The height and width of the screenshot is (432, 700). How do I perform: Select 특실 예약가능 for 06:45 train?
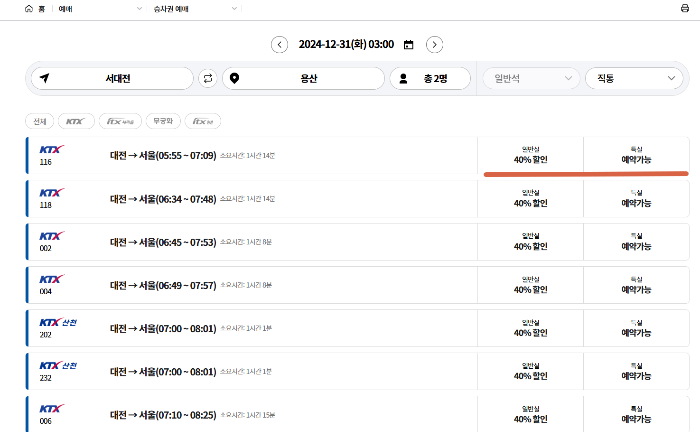tap(636, 242)
